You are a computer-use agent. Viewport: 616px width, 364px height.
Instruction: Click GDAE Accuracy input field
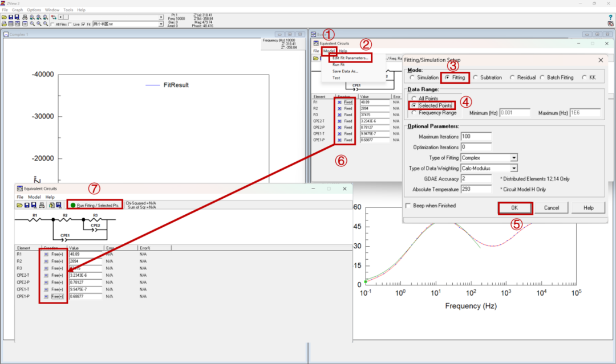[476, 178]
